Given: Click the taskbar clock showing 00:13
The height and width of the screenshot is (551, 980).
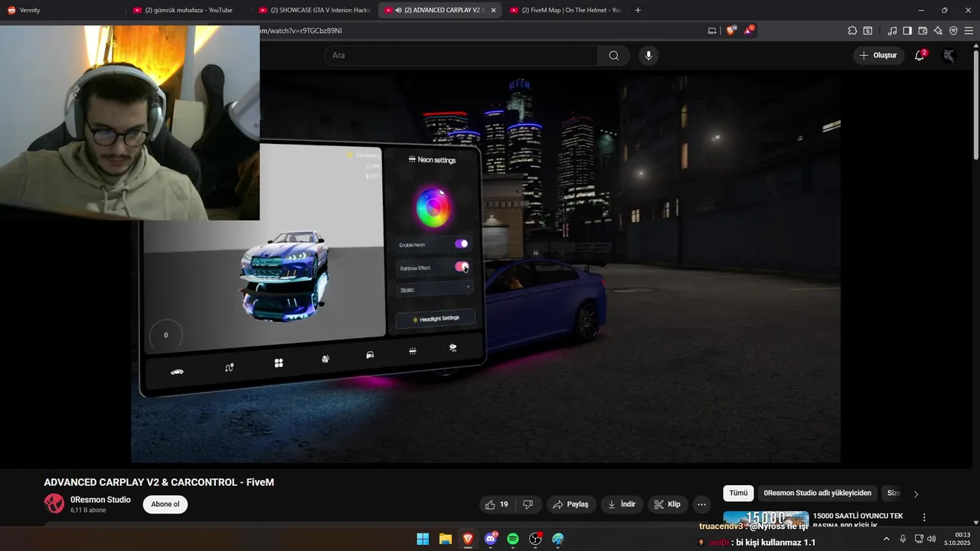Looking at the screenshot, I should pos(958,539).
